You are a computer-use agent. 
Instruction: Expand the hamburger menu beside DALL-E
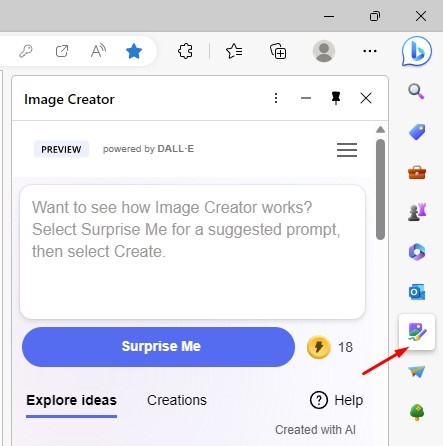tap(347, 150)
